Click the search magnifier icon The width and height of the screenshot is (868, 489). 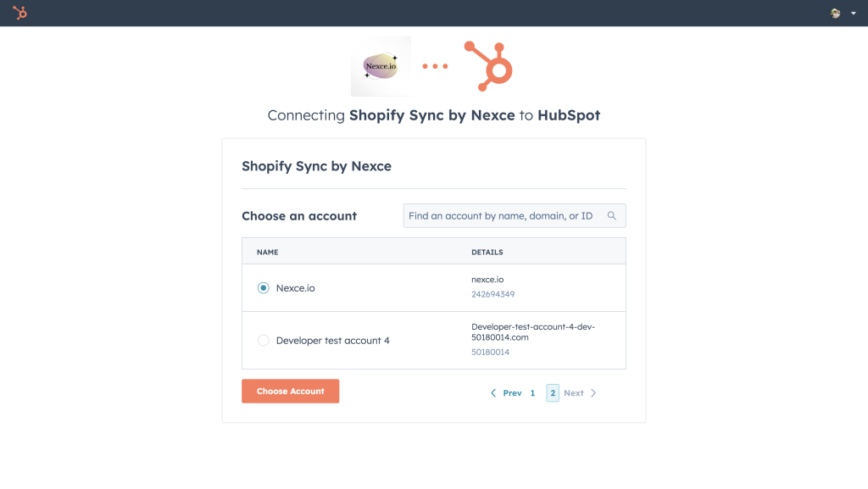612,216
